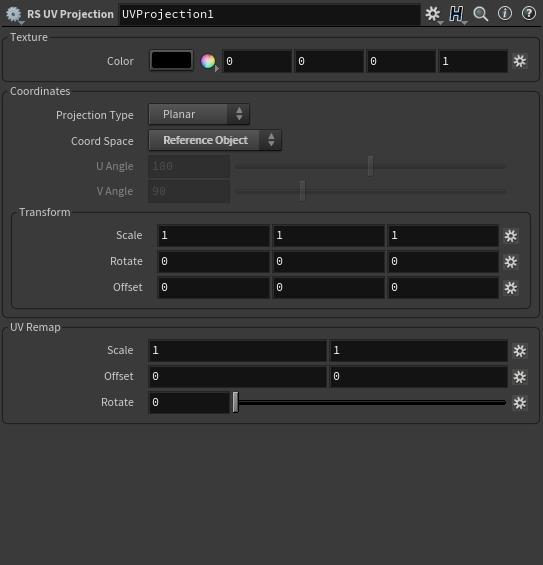Open the parameter settings gear menu in header
543x565 pixels.
(x=433, y=14)
